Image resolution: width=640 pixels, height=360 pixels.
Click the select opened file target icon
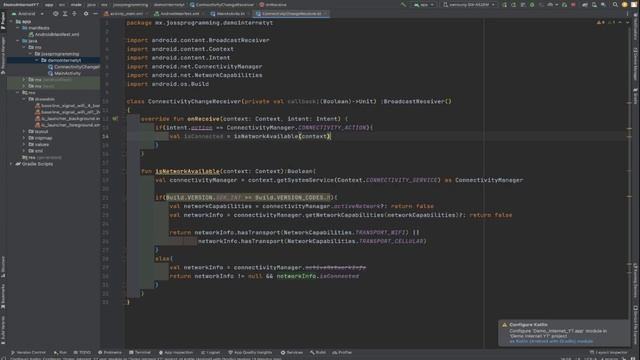56,13
